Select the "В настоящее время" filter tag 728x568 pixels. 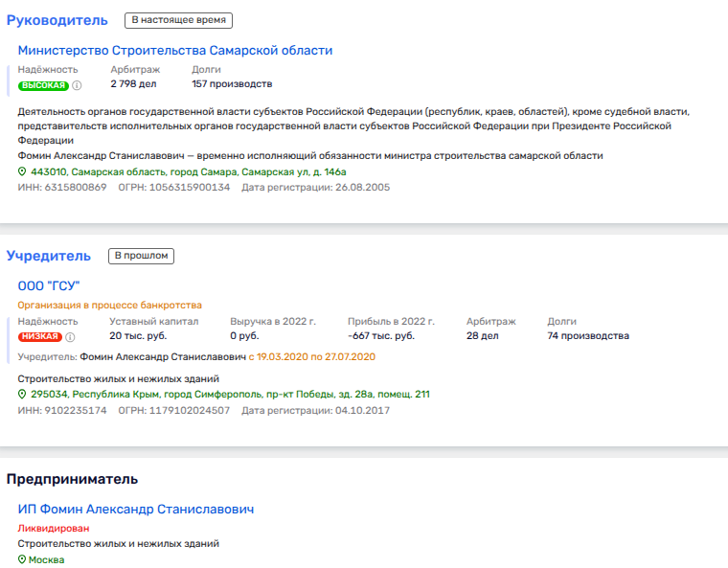pos(178,19)
